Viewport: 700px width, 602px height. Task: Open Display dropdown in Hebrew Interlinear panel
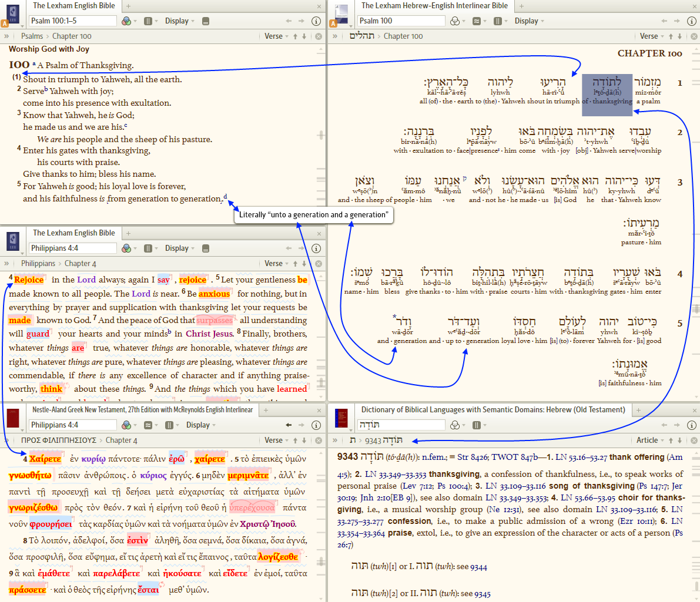(529, 21)
